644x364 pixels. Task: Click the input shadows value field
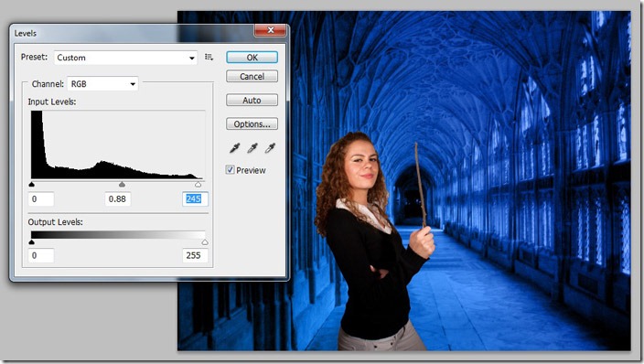coord(41,198)
